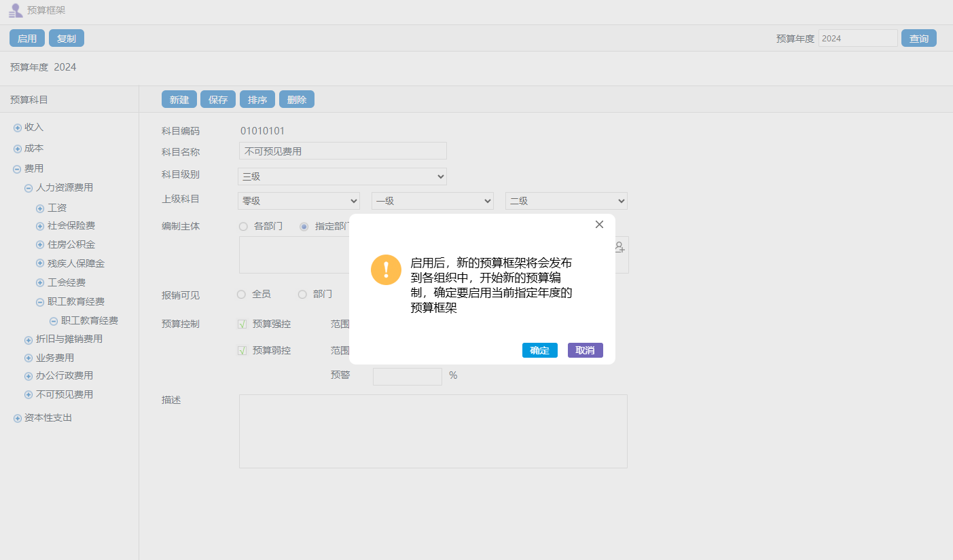Close the confirmation dialog with X icon

[x=599, y=225]
